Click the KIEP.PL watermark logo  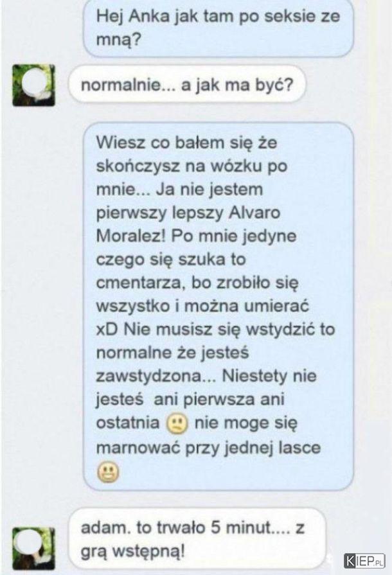click(364, 561)
